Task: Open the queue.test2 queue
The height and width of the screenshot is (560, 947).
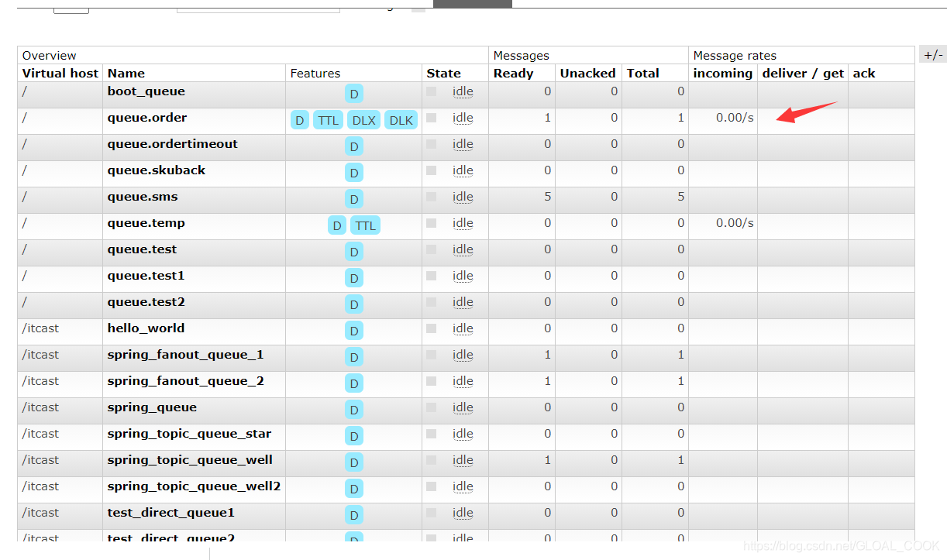Action: pos(146,302)
